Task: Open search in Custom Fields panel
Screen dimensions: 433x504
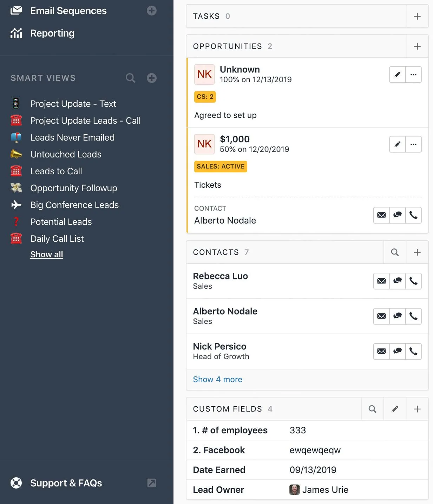Action: (372, 409)
